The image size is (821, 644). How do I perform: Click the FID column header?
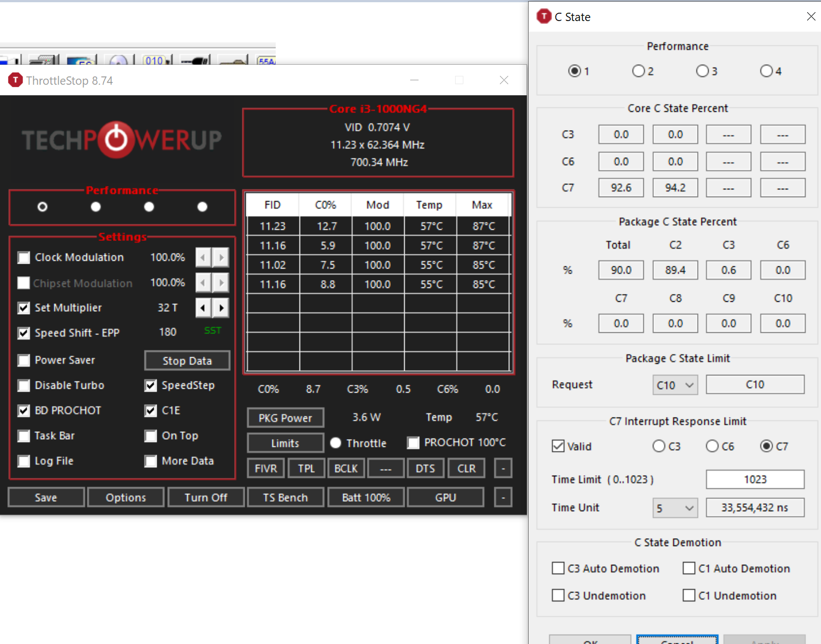(272, 205)
